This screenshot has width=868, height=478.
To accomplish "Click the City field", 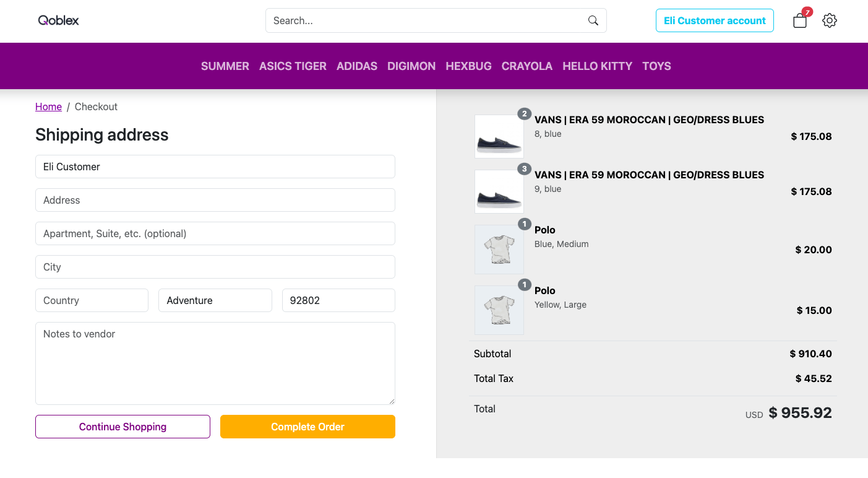I will coord(215,267).
